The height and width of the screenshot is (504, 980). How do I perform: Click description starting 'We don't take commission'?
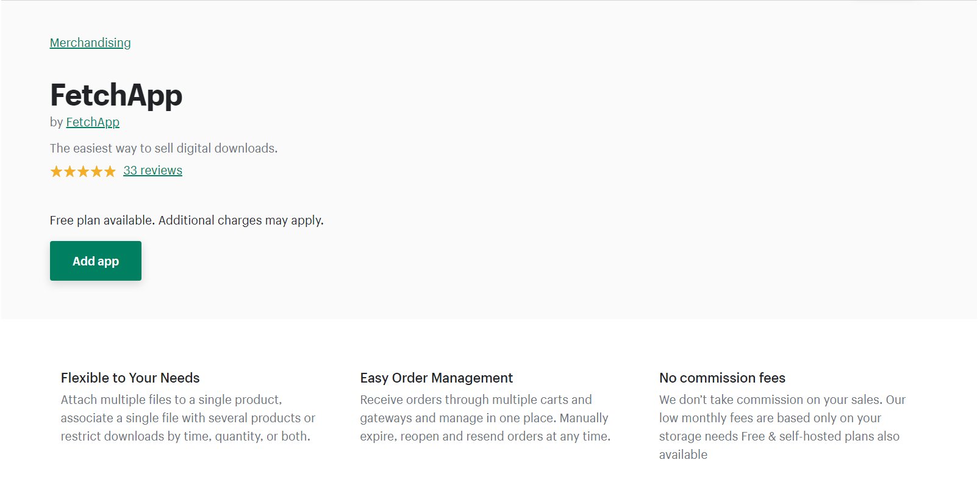(x=782, y=427)
